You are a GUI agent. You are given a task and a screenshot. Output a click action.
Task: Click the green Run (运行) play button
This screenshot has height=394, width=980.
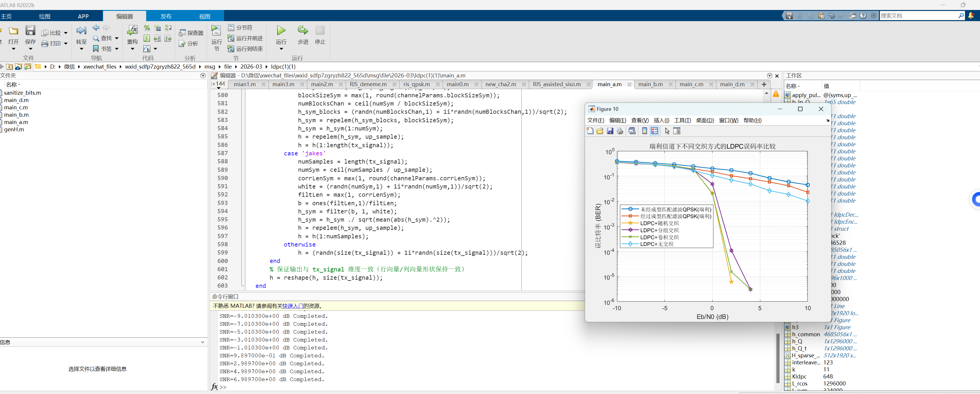click(281, 30)
